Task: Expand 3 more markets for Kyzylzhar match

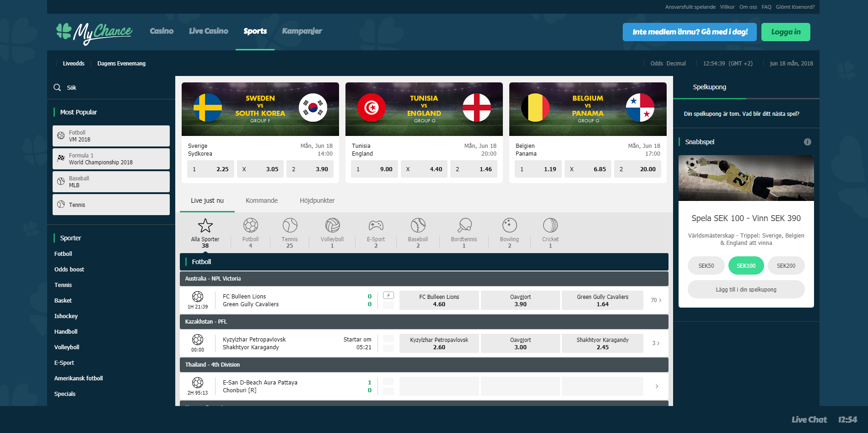Action: 656,343
